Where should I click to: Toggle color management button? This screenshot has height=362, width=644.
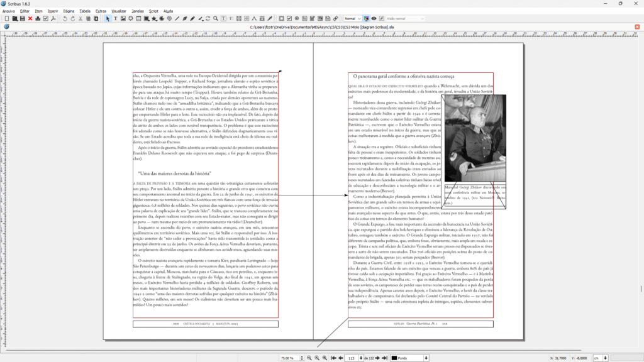click(x=367, y=19)
